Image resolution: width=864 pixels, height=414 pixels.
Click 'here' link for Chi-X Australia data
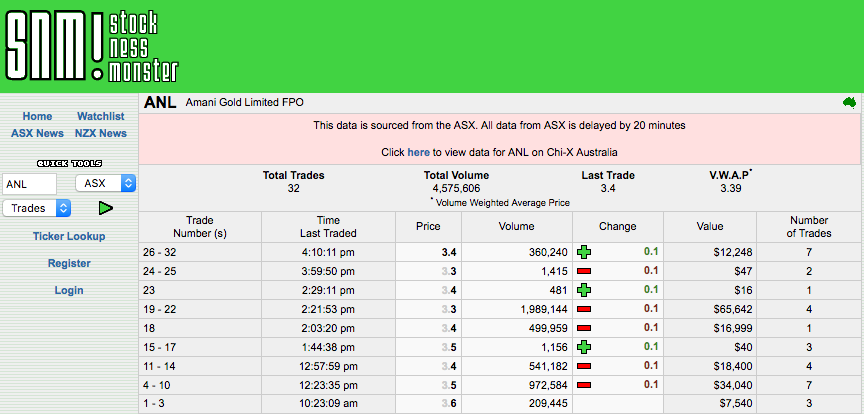(418, 153)
